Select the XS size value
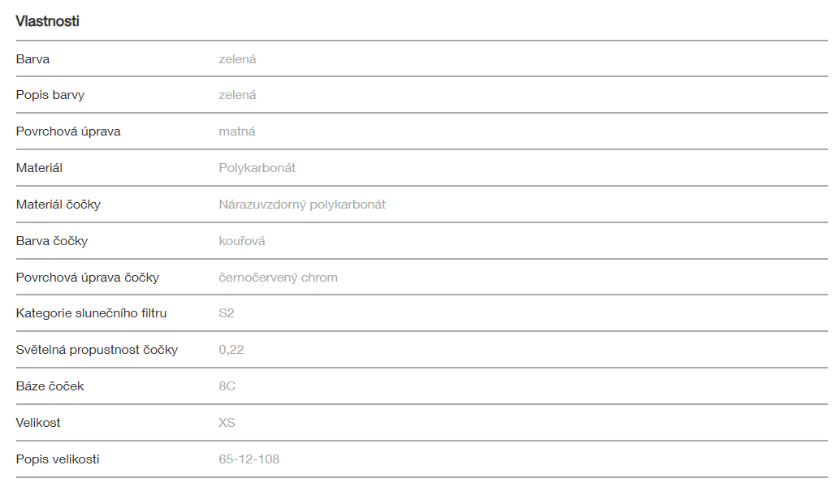The height and width of the screenshot is (504, 838). 227,423
